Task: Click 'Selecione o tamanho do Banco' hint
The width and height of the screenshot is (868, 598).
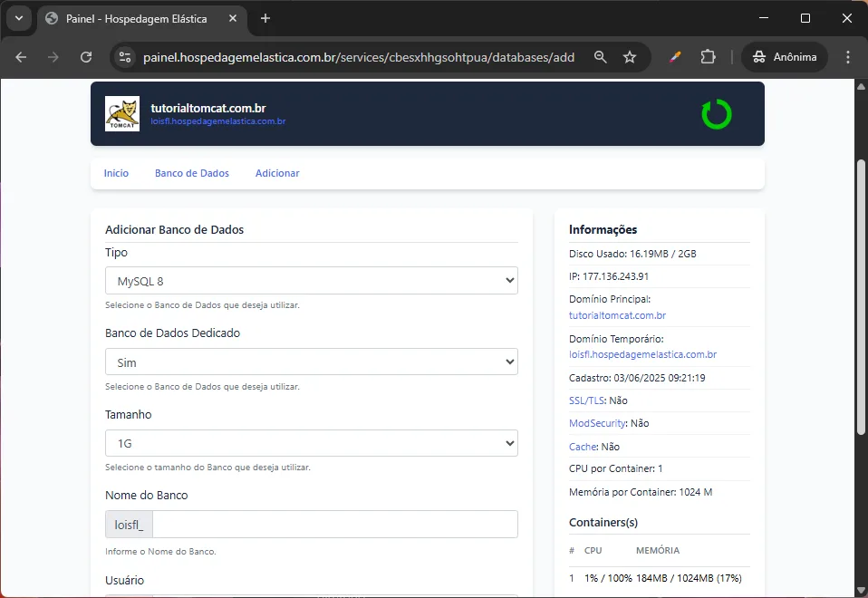Action: pyautogui.click(x=207, y=468)
